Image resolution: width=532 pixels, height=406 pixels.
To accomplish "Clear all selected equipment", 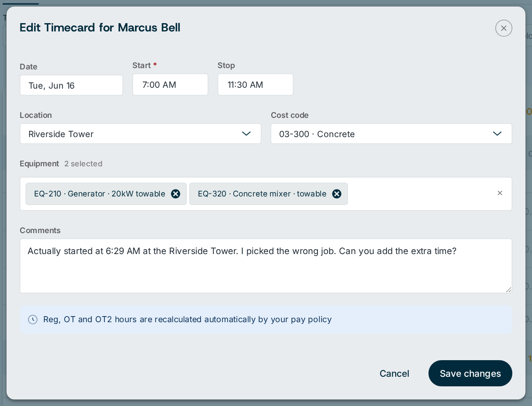I will tap(500, 193).
